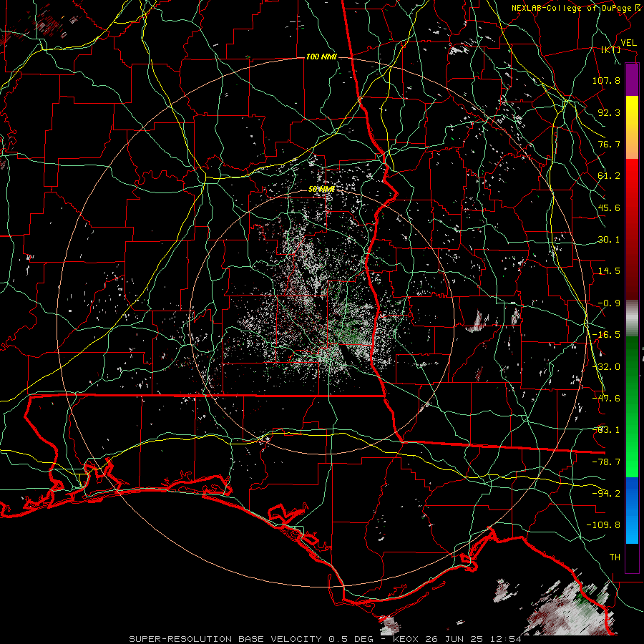
Task: Select the -109.8 velocity scale value
Action: (603, 525)
